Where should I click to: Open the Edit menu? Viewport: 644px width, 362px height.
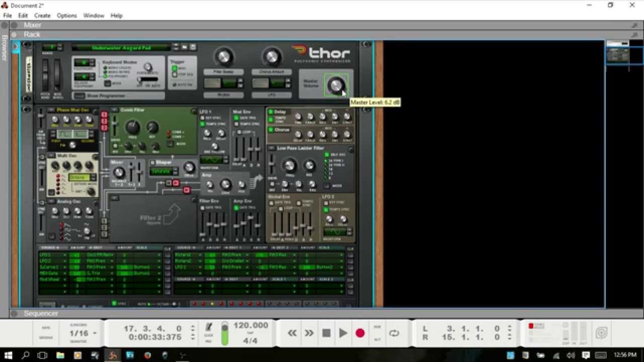[x=23, y=16]
